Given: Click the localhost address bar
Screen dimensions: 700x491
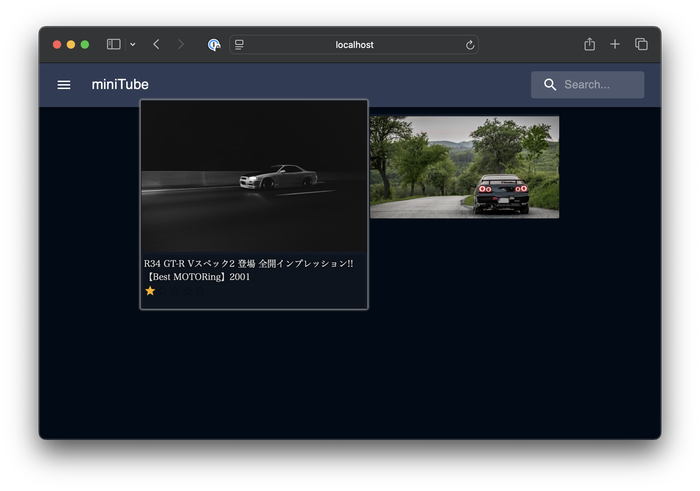Looking at the screenshot, I should 354,45.
